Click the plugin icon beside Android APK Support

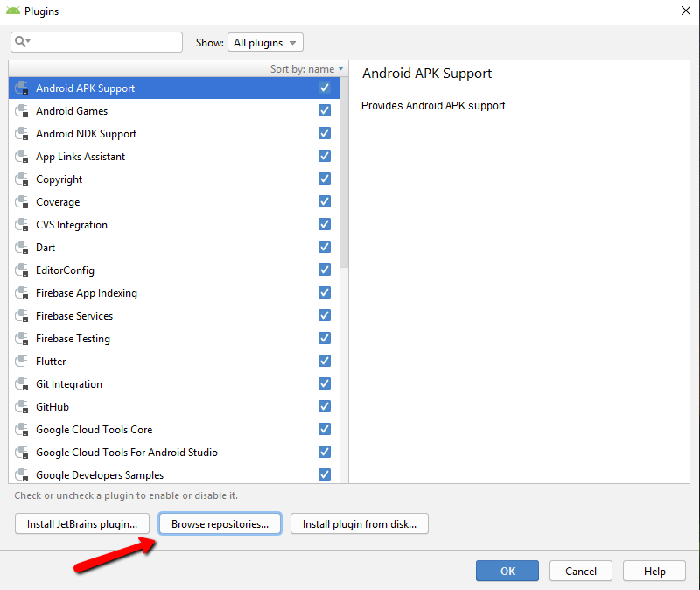(21, 88)
